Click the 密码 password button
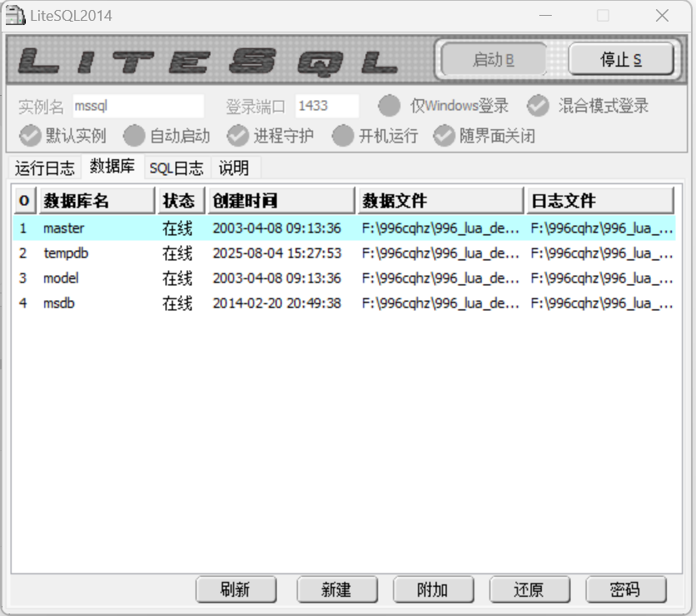This screenshot has width=696, height=616. click(x=626, y=590)
